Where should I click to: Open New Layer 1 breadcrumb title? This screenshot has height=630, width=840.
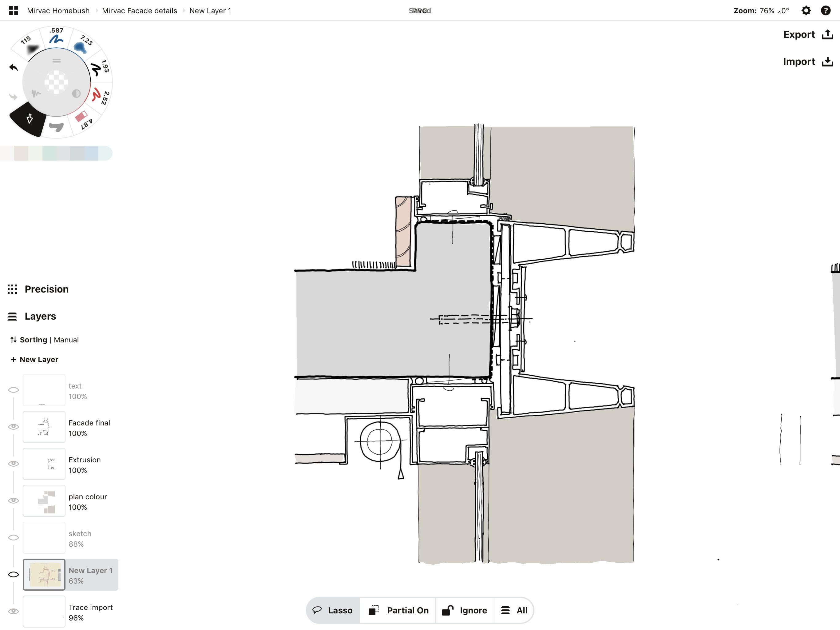(x=210, y=11)
